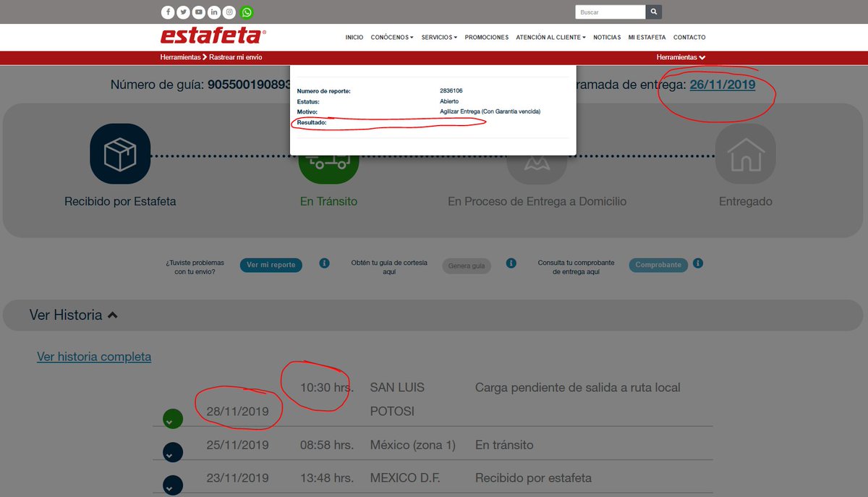Click info icon next to Ver mi reporte
This screenshot has height=497, width=868.
[x=325, y=263]
